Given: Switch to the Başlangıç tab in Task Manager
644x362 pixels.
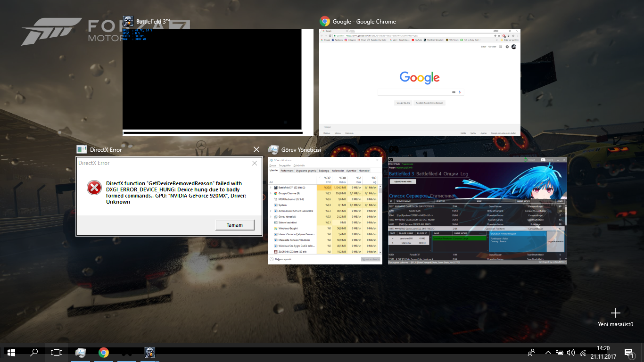Looking at the screenshot, I should point(324,171).
